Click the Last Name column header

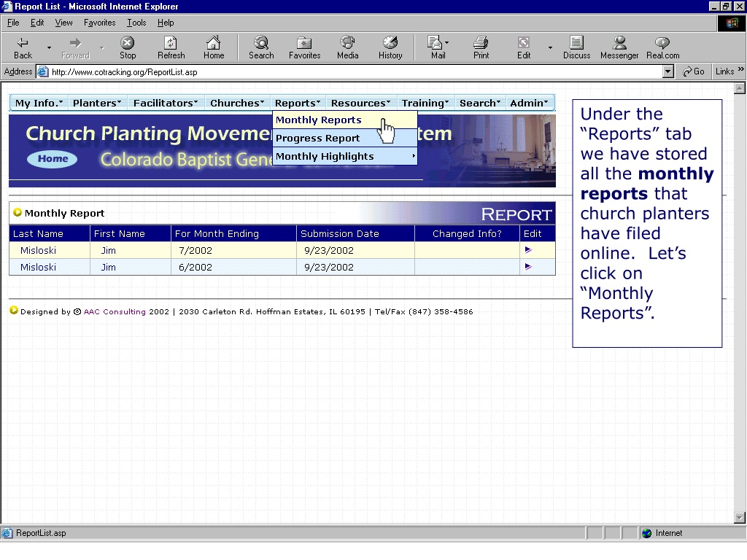(50, 233)
